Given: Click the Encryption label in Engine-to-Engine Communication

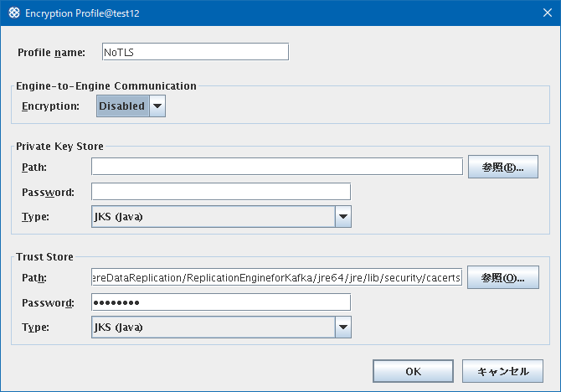Looking at the screenshot, I should click(50, 106).
